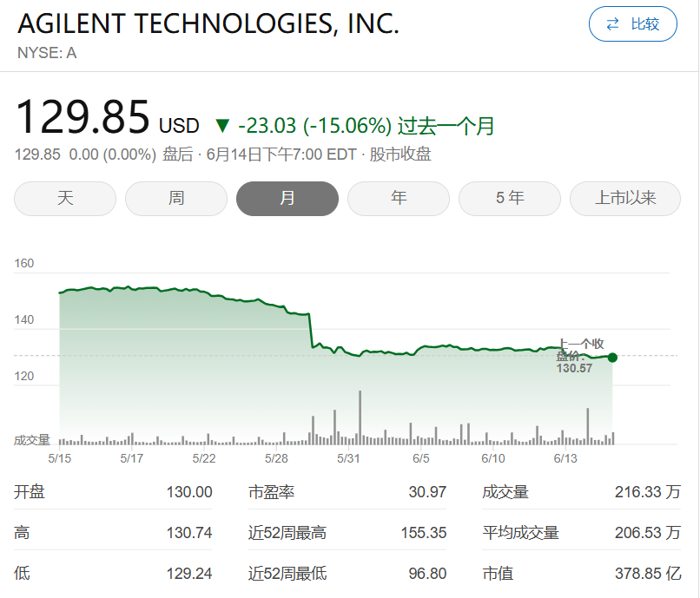Click the AGILENT TECHNOLOGIES, INC. title
700x598 pixels.
(x=208, y=24)
